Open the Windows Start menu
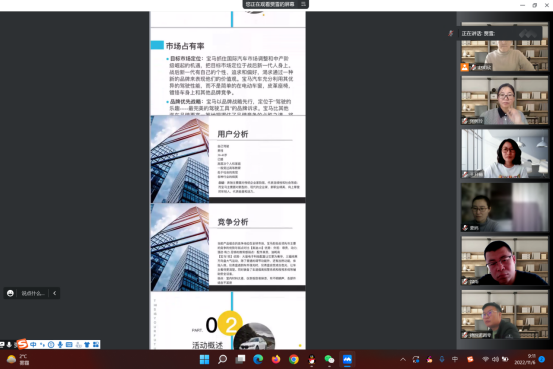Screen dimensions: 553x369 tap(205, 359)
